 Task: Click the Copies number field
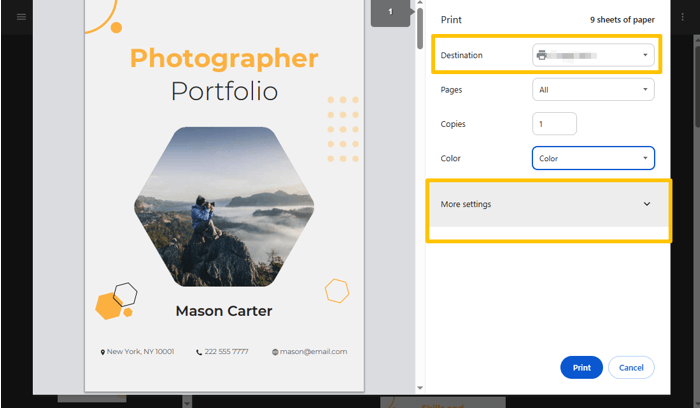click(x=554, y=124)
